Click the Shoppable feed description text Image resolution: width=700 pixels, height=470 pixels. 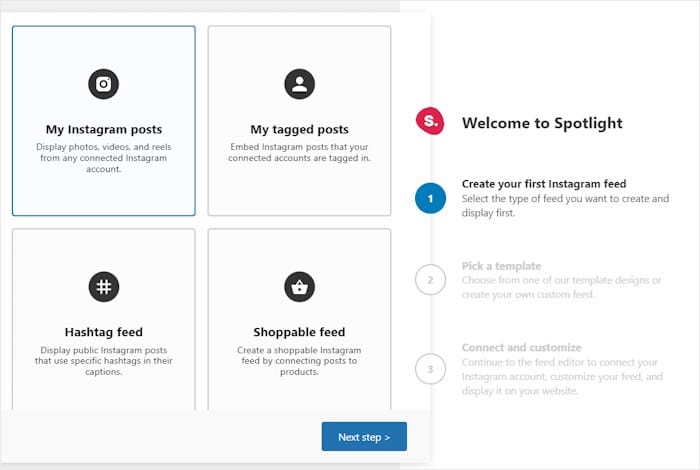click(x=299, y=361)
